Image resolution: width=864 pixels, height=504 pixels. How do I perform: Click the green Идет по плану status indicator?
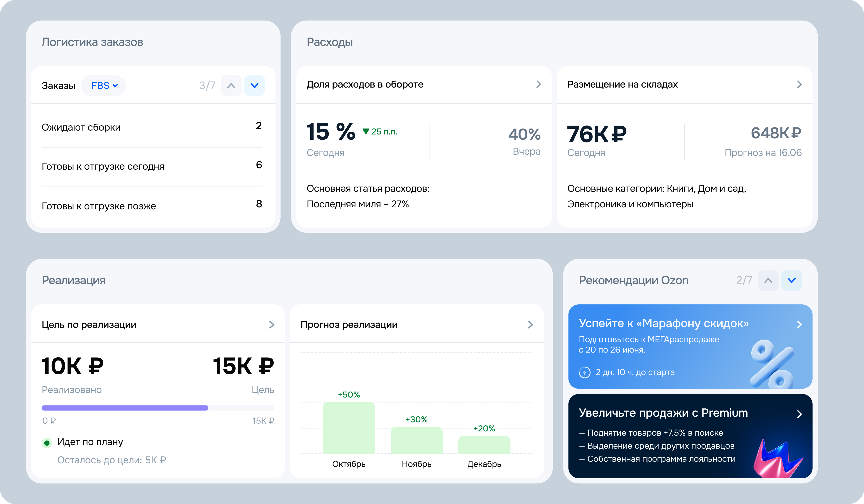(47, 443)
